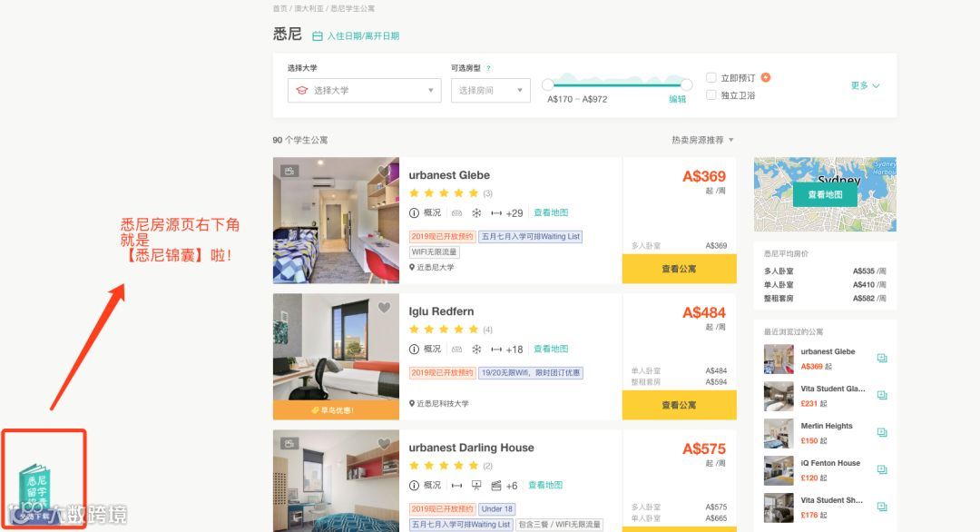Click view map button on Sydney map
Viewport: 980px width, 532px height.
click(825, 195)
